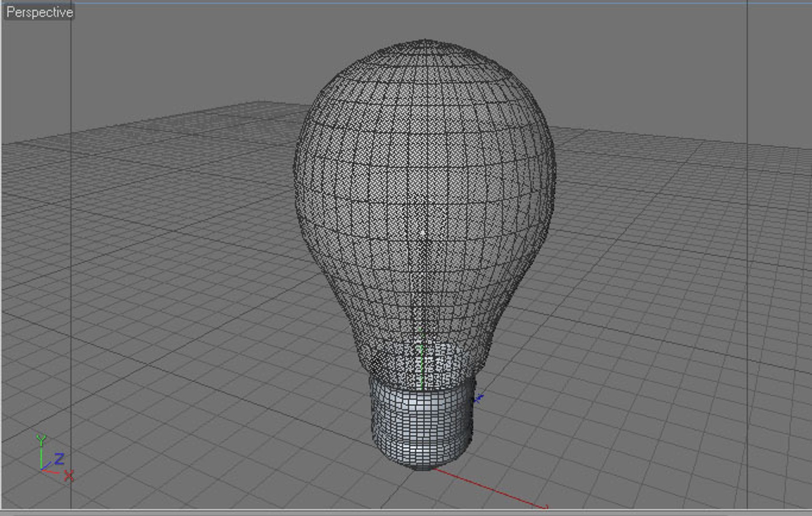The height and width of the screenshot is (516, 812).
Task: Click the XYZ axis orientation gizmo
Action: click(54, 458)
